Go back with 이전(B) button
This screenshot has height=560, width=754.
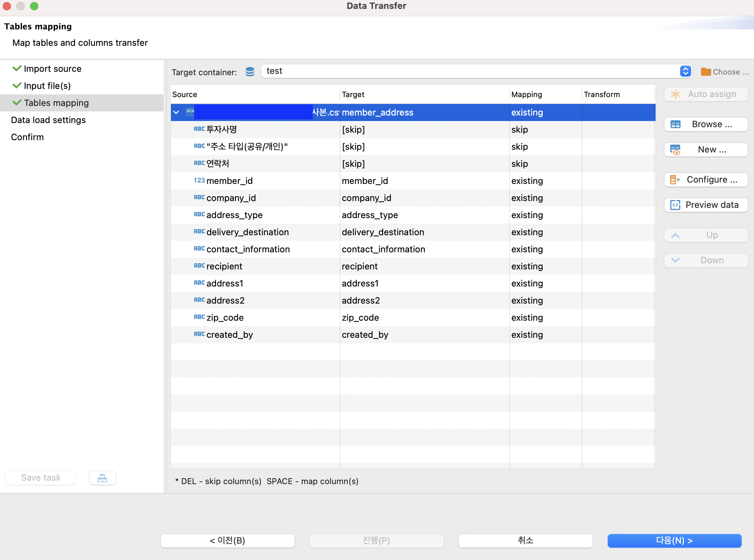227,541
